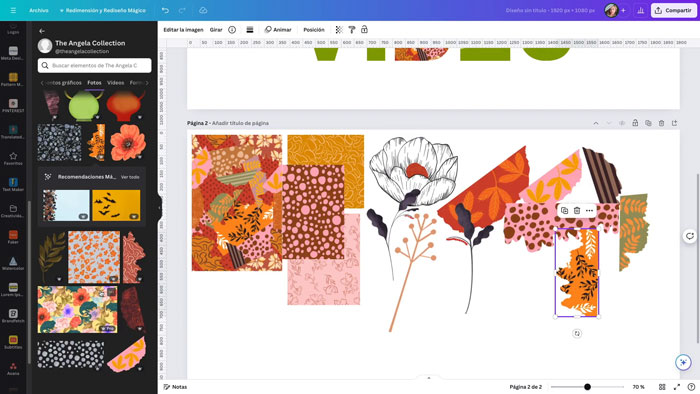Switch to the Videos tab
Viewport: 700px width, 394px height.
(115, 83)
